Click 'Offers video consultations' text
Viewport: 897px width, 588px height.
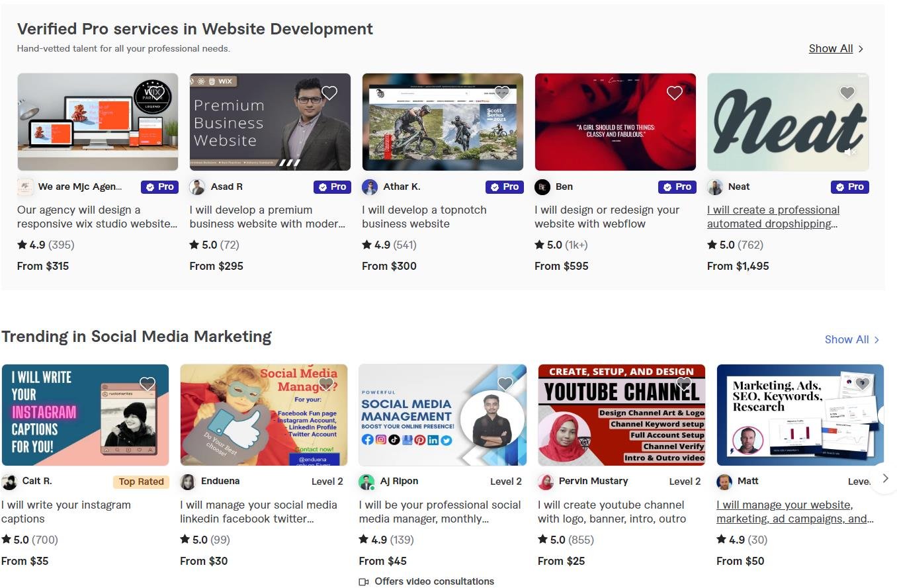434,581
